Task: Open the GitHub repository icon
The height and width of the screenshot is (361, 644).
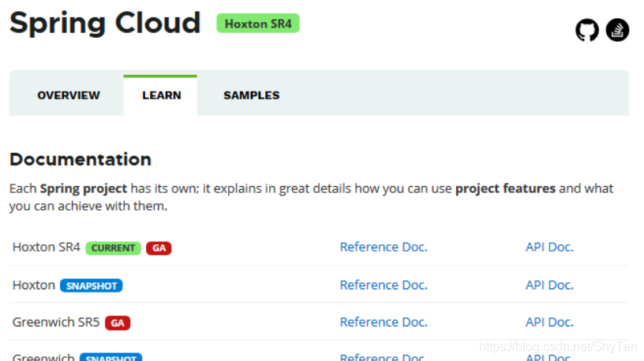Action: (x=587, y=30)
